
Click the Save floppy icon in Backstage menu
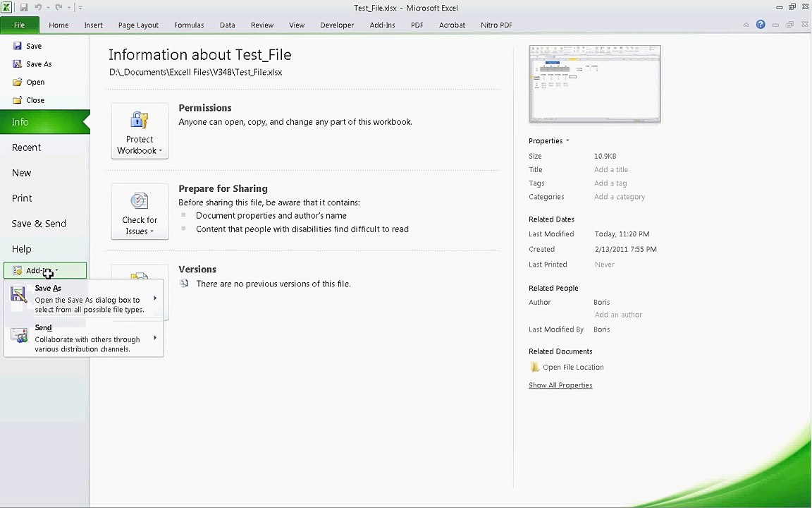tap(17, 46)
